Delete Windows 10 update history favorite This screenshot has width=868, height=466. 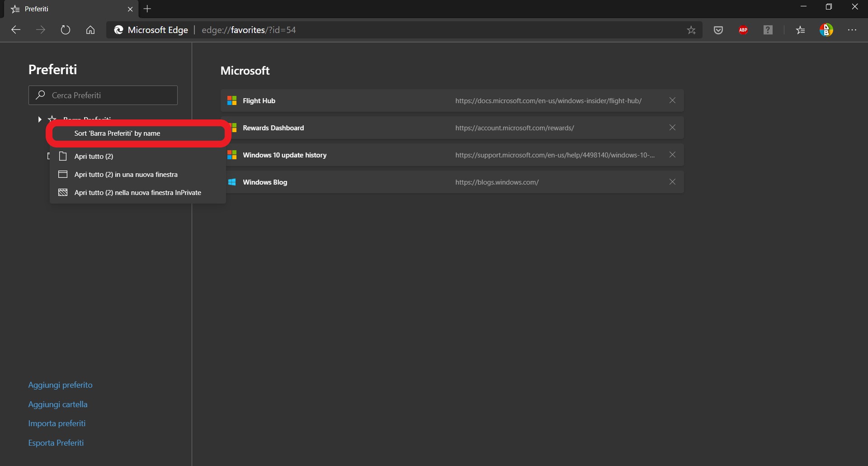pos(672,155)
